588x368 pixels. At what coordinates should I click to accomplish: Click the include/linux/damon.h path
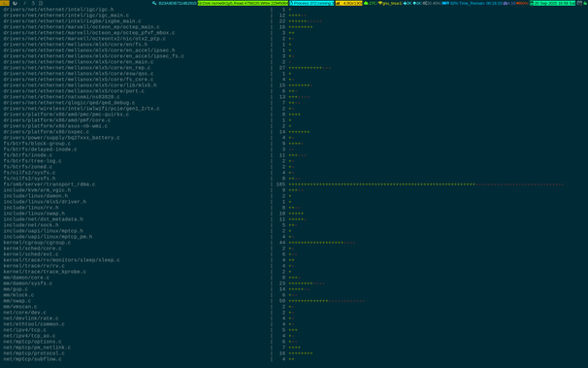(x=36, y=196)
